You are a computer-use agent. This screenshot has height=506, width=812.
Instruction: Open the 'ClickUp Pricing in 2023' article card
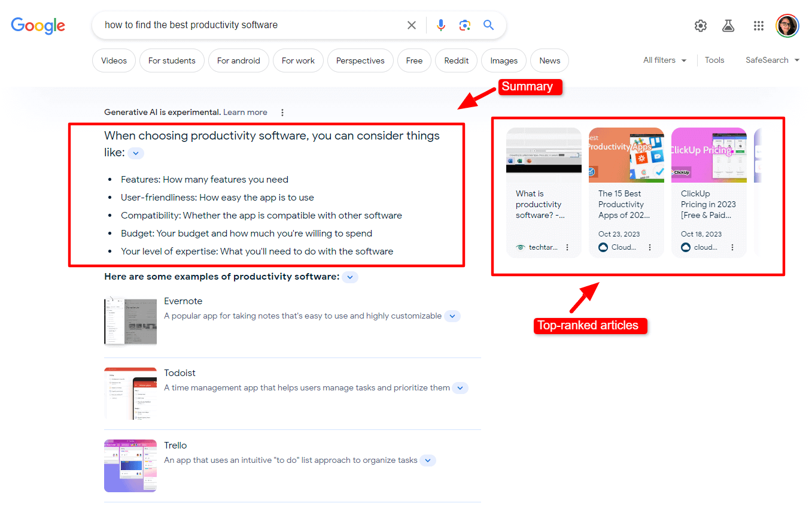tap(709, 192)
